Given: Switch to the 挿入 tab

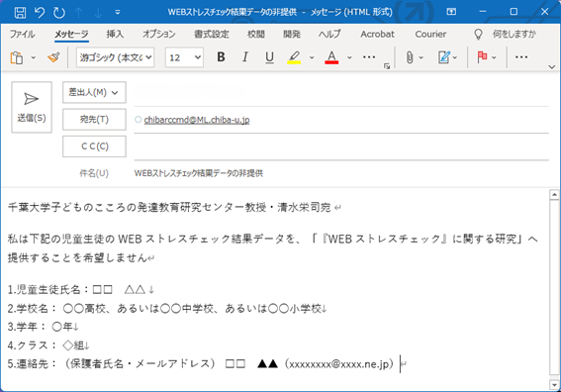Looking at the screenshot, I should pyautogui.click(x=115, y=34).
